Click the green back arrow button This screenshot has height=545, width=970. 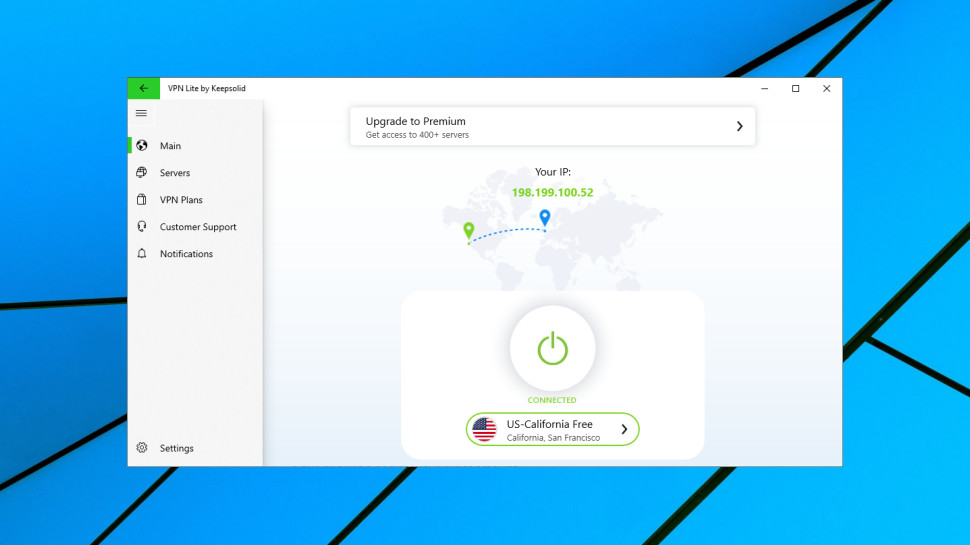(x=144, y=88)
